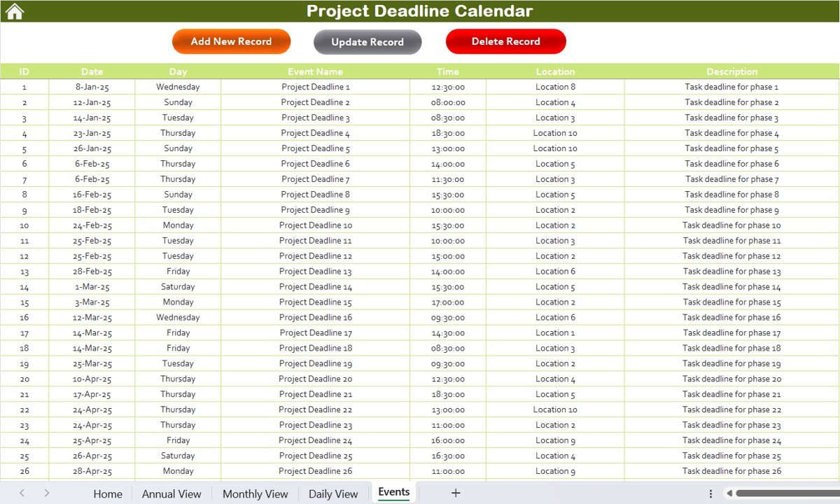
Task: Select the Events sheet tab
Action: (394, 492)
